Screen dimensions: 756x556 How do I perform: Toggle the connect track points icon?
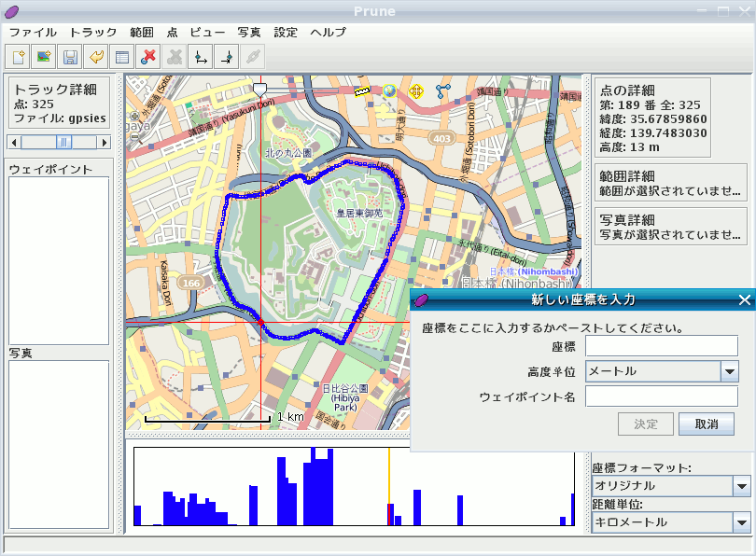pyautogui.click(x=443, y=90)
